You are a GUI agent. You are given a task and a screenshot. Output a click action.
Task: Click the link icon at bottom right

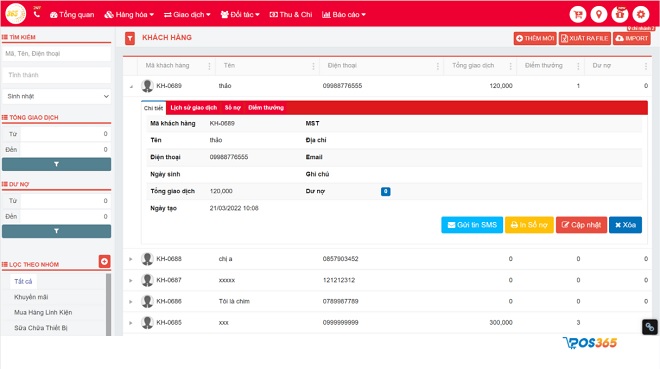[650, 327]
